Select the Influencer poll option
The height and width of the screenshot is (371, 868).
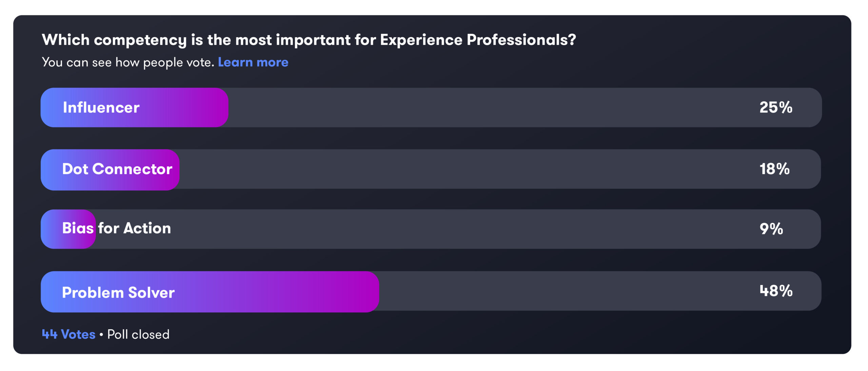[431, 107]
